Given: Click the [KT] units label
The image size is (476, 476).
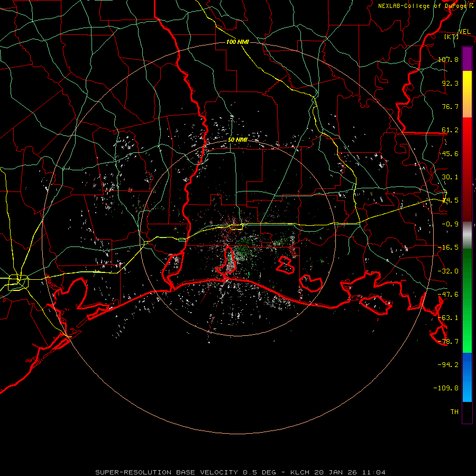Looking at the screenshot, I should tap(452, 36).
